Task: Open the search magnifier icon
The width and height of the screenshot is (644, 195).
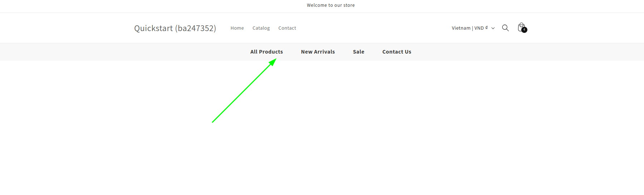Action: tap(505, 28)
